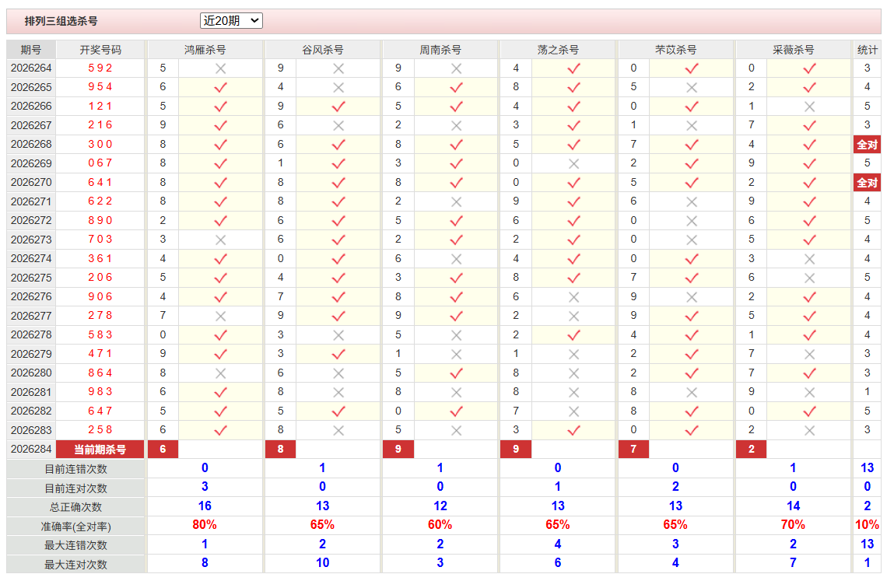Click the 全对 badge in row 2026268
Screen dimensions: 887x588
tap(868, 145)
